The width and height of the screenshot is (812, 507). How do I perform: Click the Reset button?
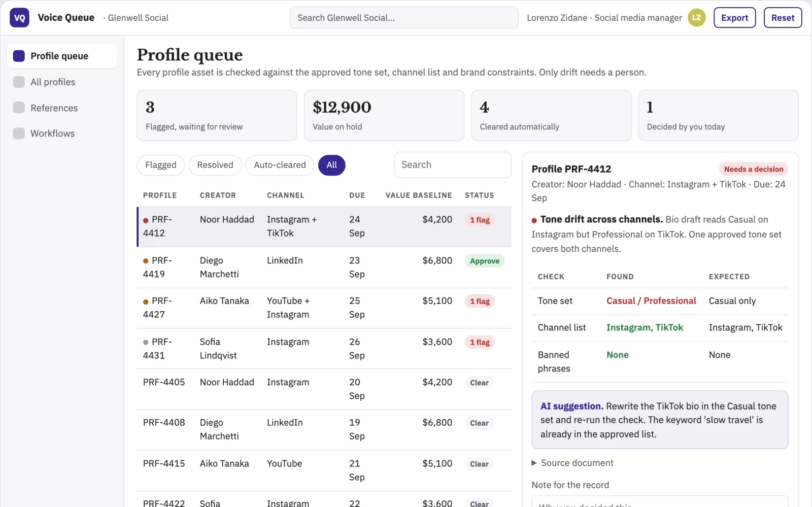[x=783, y=18]
